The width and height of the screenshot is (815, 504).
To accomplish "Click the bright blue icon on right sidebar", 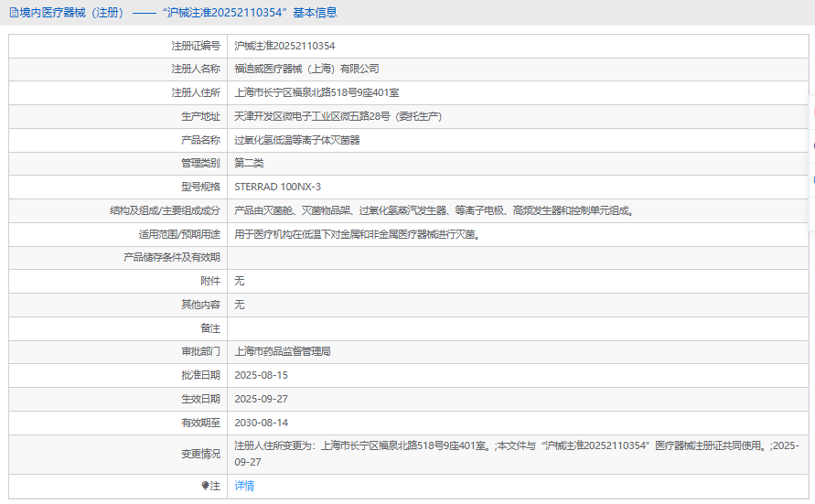I will click(x=812, y=180).
